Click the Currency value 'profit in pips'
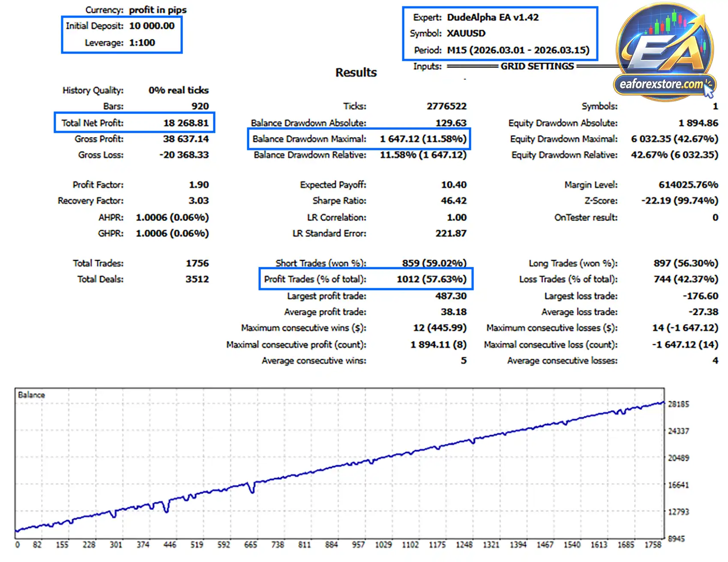Image resolution: width=728 pixels, height=562 pixels. [158, 10]
